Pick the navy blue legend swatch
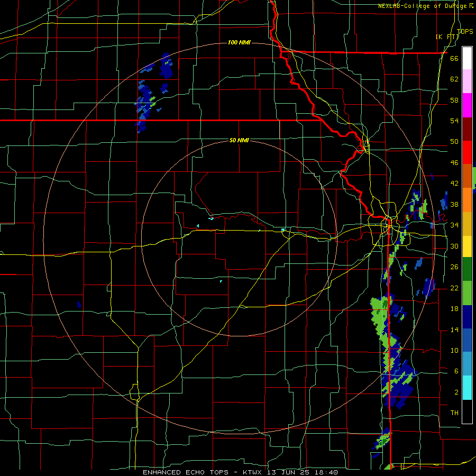Screen dimensions: 476x476 (467, 317)
